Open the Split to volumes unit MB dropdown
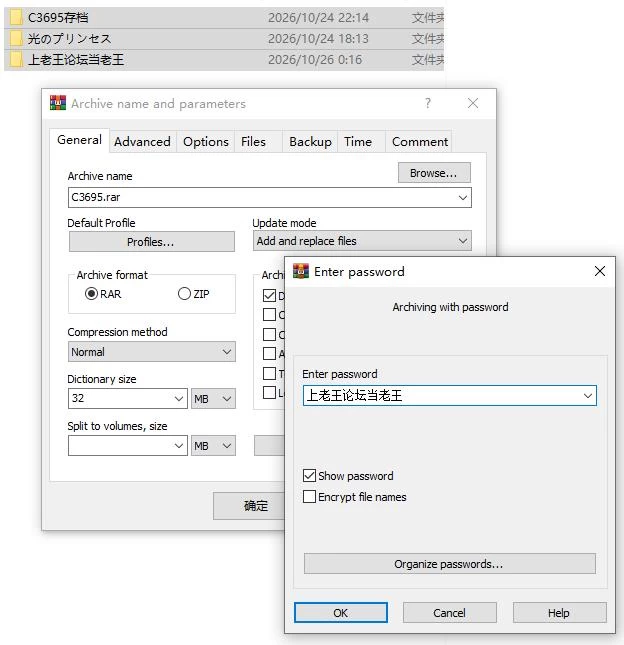Viewport: 624px width, 645px height. click(213, 445)
